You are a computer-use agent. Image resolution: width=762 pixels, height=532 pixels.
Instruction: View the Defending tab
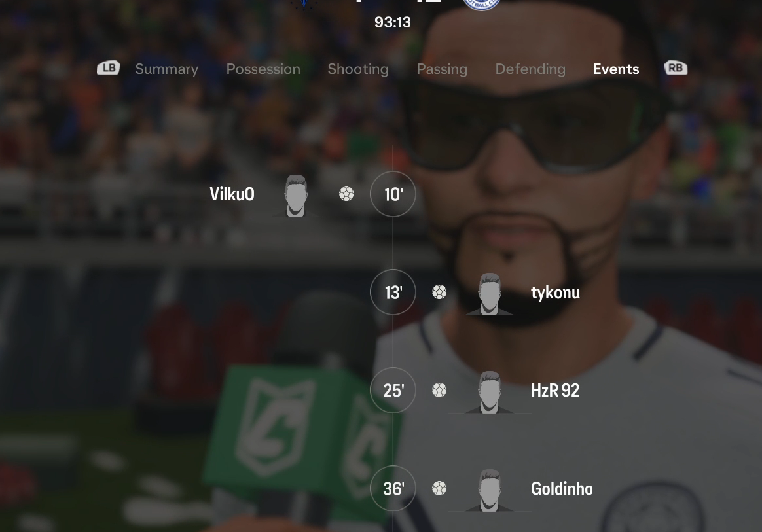(x=531, y=69)
